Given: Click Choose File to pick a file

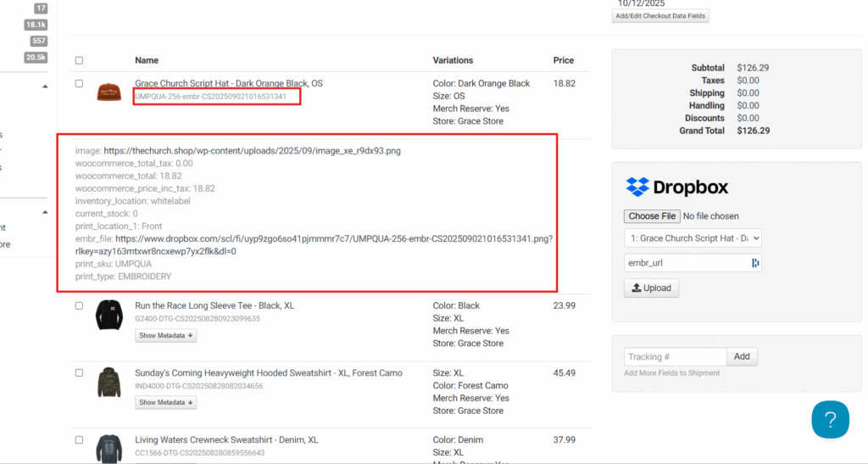Looking at the screenshot, I should (x=651, y=216).
